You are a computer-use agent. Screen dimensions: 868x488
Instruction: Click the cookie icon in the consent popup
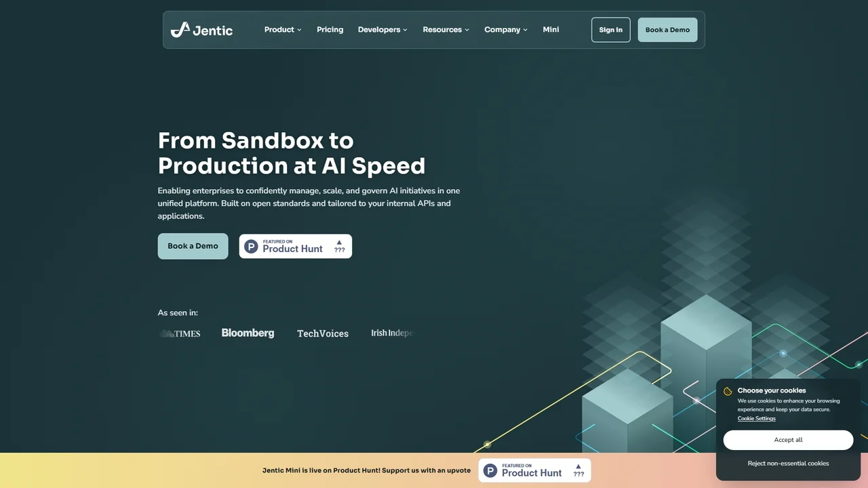[x=728, y=391]
